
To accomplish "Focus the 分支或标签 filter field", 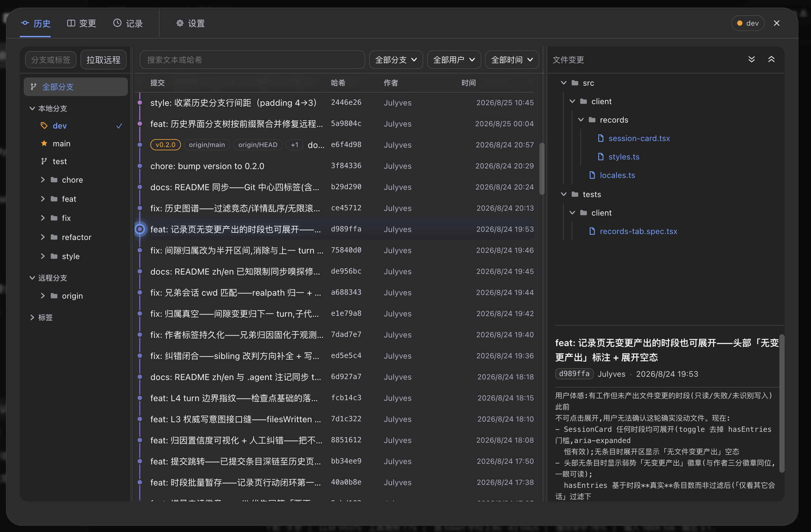I will click(51, 60).
